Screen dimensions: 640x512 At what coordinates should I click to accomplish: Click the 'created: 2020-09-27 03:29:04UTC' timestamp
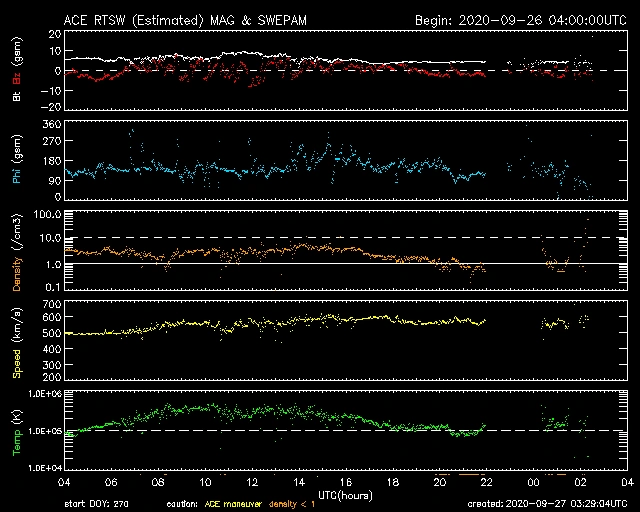click(547, 504)
